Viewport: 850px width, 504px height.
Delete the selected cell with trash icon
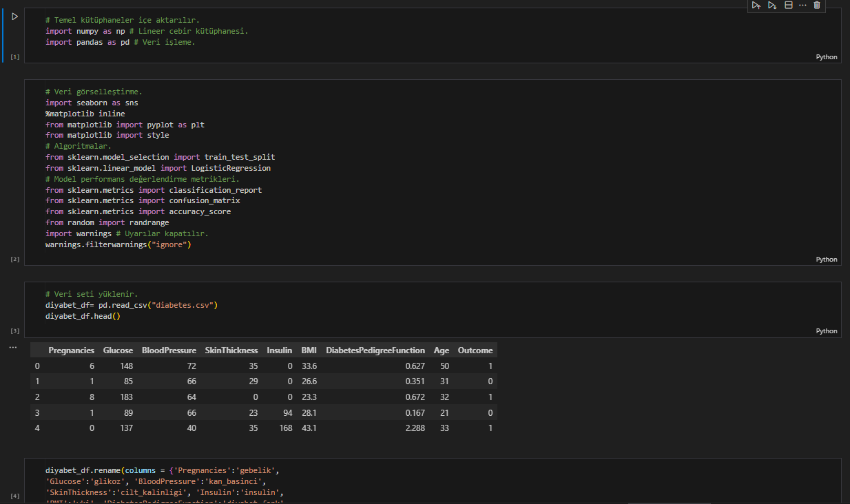click(x=817, y=6)
